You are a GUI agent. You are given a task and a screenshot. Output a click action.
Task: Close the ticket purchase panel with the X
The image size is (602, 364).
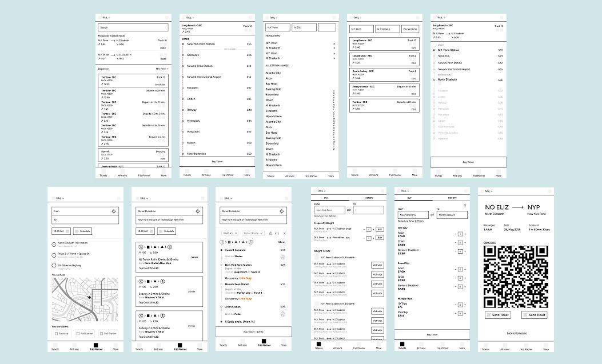coord(465,205)
